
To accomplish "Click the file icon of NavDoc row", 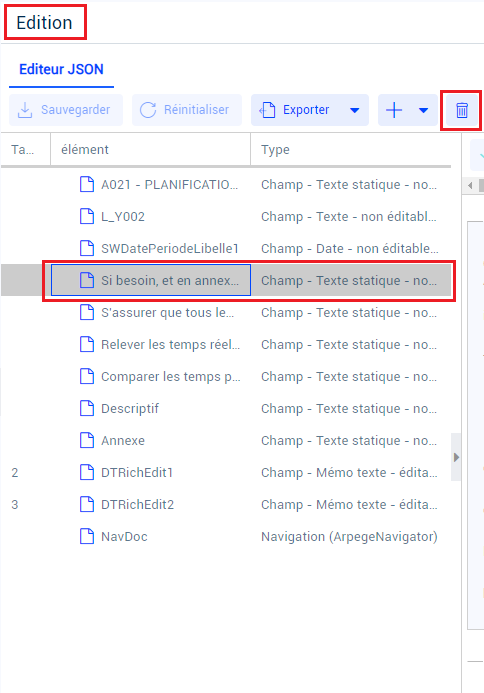I will tap(87, 537).
